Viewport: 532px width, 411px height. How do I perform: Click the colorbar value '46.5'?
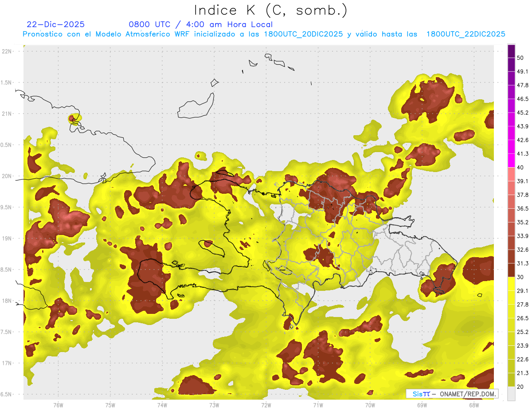(523, 99)
